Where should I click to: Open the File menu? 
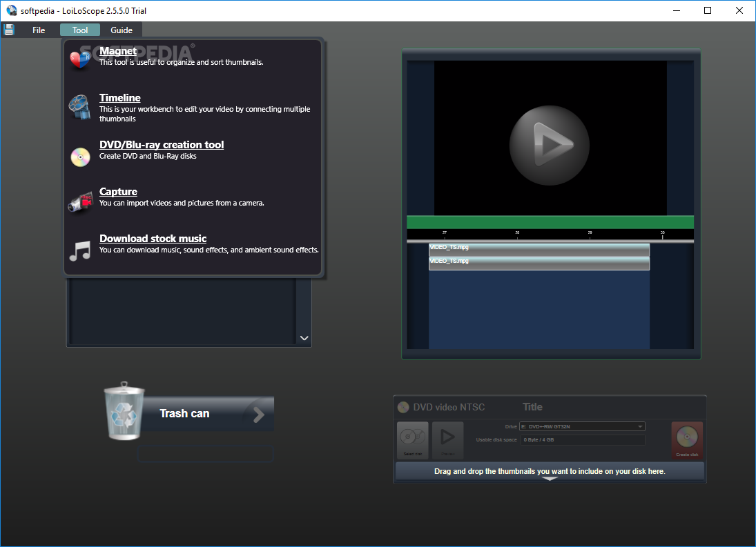click(x=39, y=30)
